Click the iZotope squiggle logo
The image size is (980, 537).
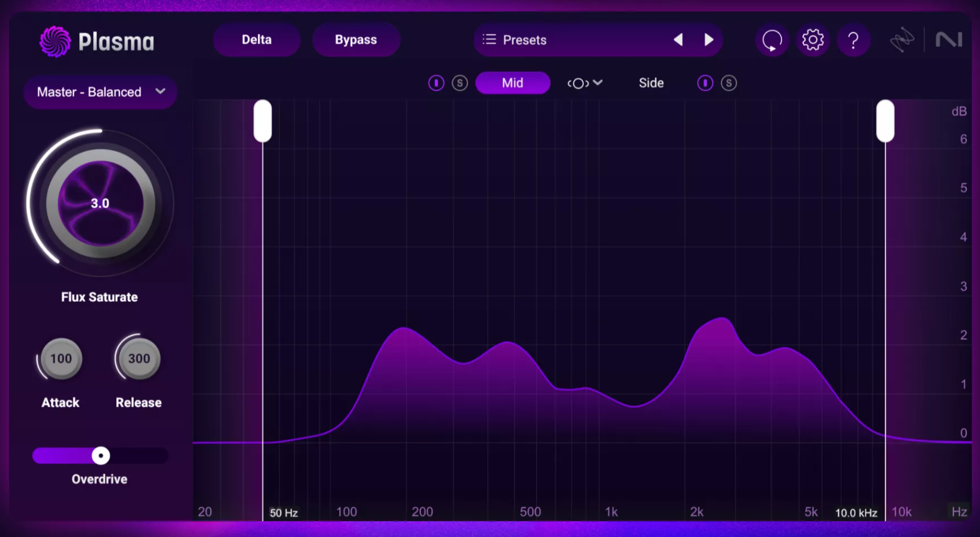tap(901, 40)
